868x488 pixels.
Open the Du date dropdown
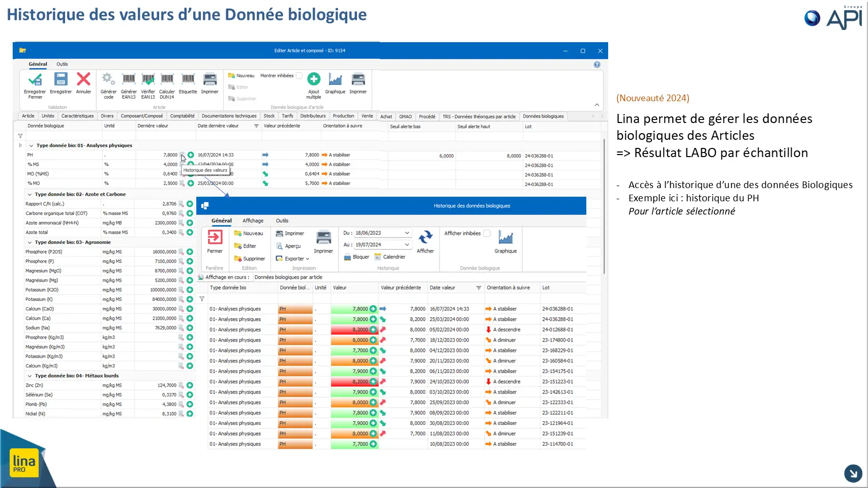point(407,233)
